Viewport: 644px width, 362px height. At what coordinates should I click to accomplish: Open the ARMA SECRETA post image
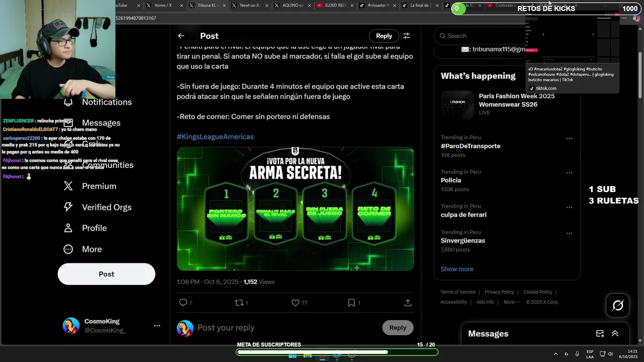[x=295, y=209]
